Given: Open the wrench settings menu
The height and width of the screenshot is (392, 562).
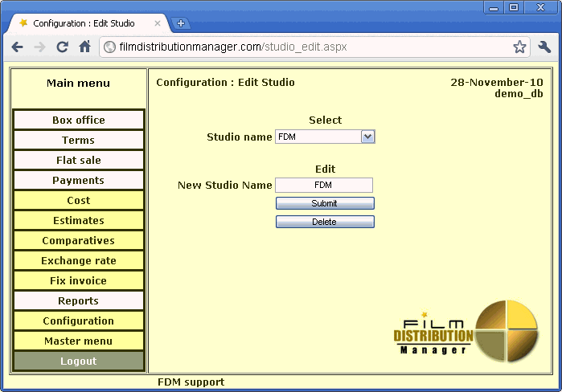Looking at the screenshot, I should tap(544, 47).
